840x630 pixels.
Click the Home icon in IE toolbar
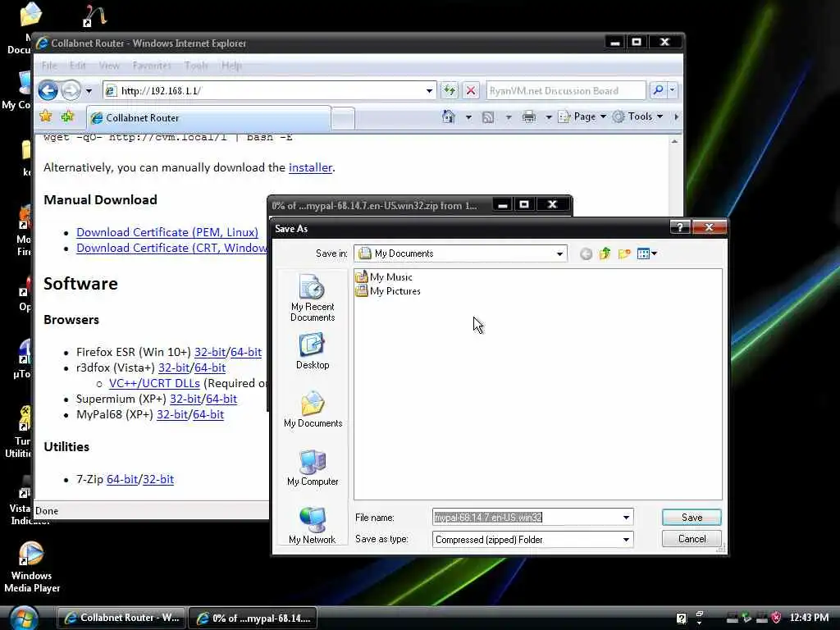pyautogui.click(x=449, y=116)
